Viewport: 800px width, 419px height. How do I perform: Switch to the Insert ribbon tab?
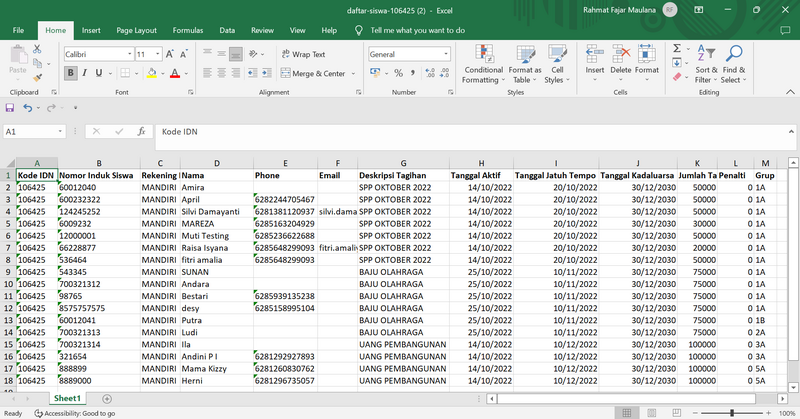point(91,31)
